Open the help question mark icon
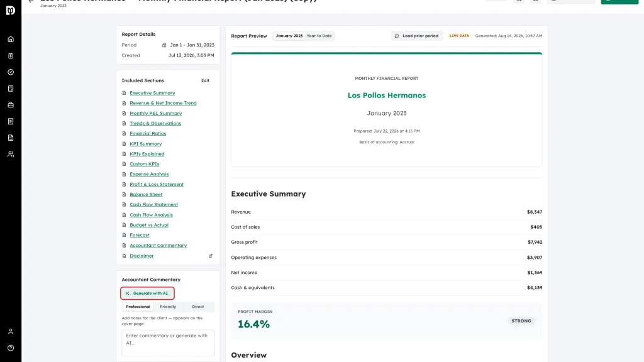 pos(11,348)
